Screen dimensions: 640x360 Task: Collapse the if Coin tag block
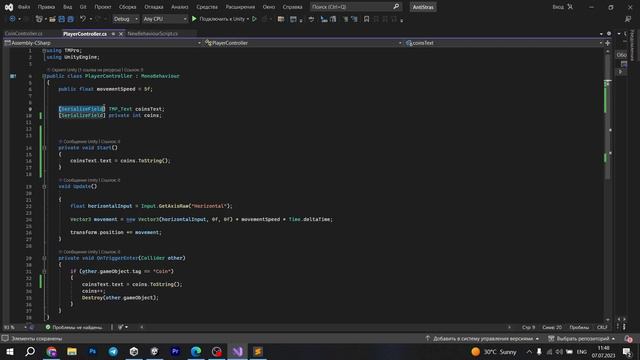(44, 271)
